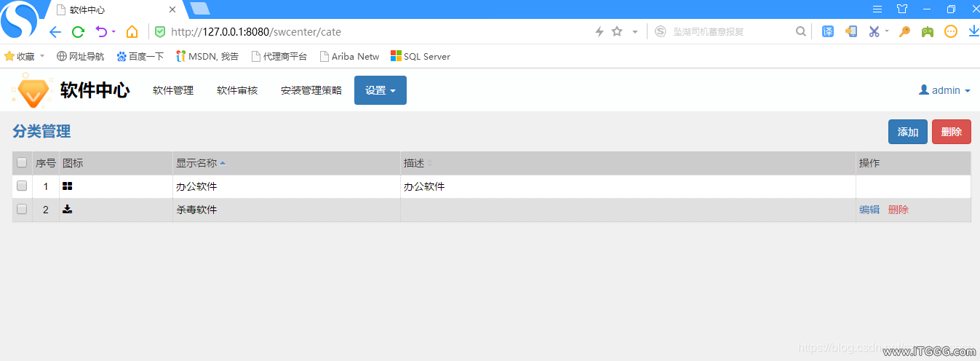
Task: Open dropdown arrow next to undo icon
Action: coord(113,32)
